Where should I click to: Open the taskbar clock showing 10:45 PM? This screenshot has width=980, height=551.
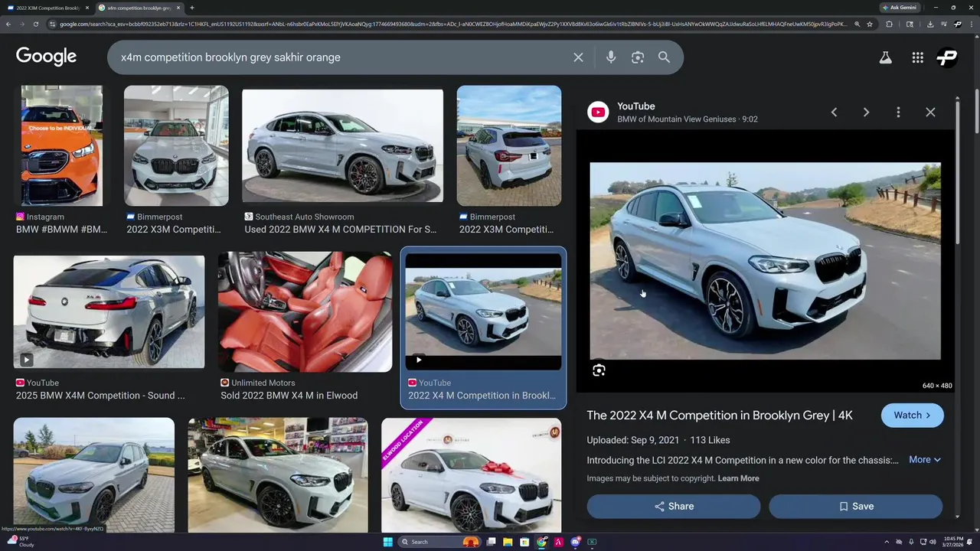(953, 542)
